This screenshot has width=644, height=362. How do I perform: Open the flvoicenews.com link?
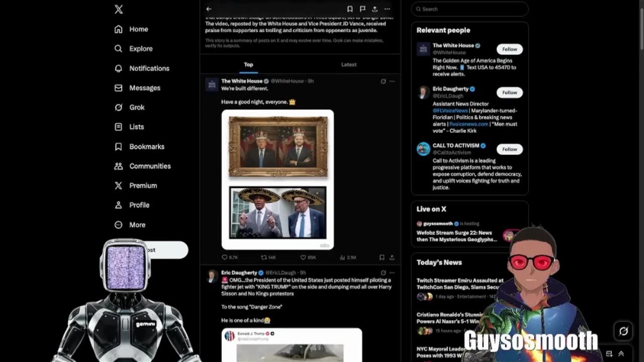[x=469, y=124]
